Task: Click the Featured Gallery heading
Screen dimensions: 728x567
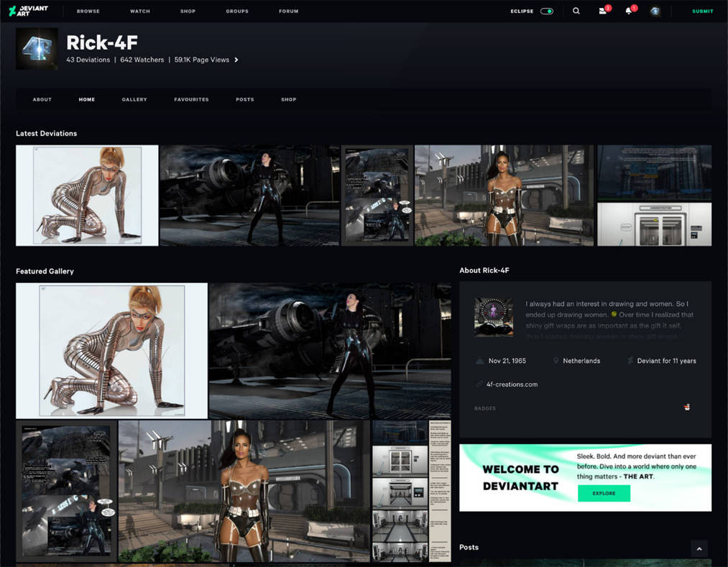Action: [45, 271]
